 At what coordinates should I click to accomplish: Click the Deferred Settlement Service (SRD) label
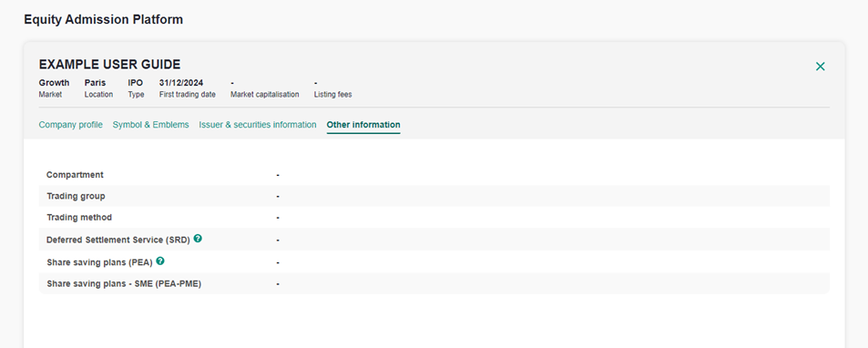click(x=118, y=241)
